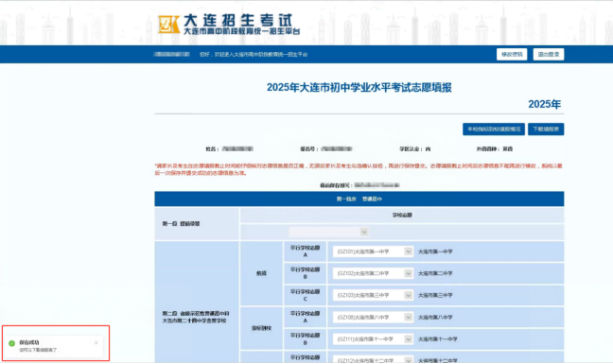This screenshot has height=364, width=613.
Task: Open the (GZ108)大连市第八中学 dropdown
Action: 373,318
